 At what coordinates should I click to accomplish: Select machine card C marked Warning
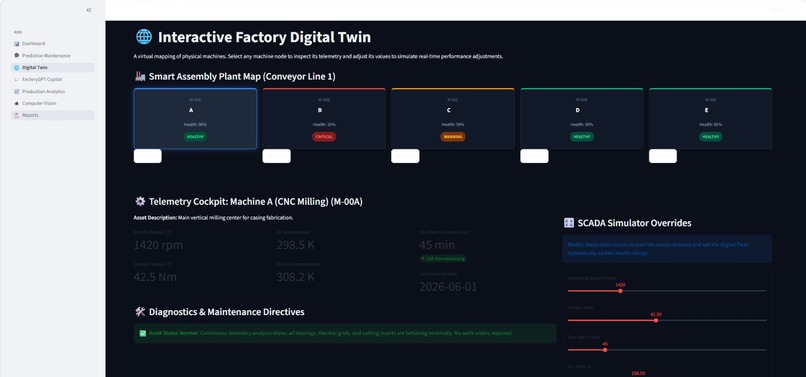[453, 119]
